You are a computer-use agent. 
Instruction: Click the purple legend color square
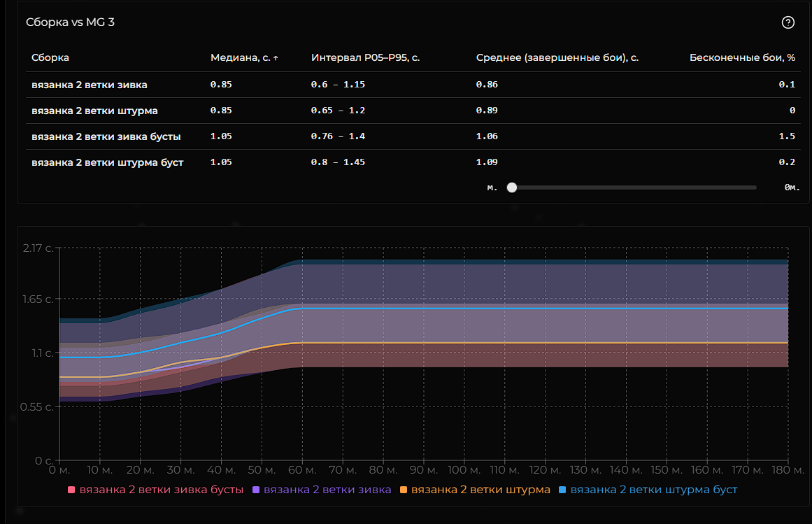click(x=256, y=490)
